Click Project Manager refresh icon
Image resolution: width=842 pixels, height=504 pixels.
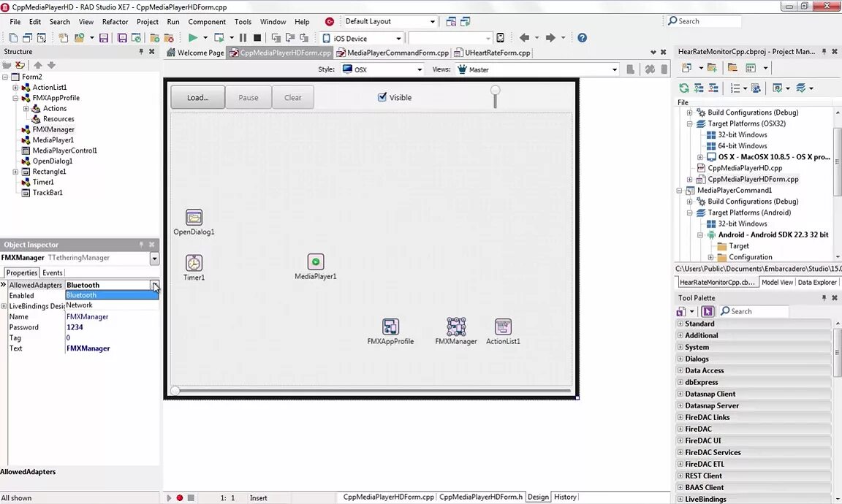tap(683, 88)
